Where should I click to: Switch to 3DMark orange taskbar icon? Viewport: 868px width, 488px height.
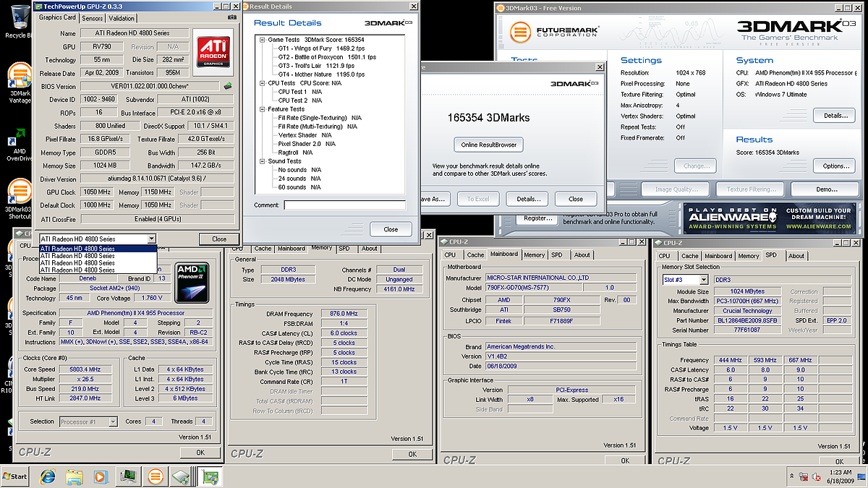[x=154, y=476]
